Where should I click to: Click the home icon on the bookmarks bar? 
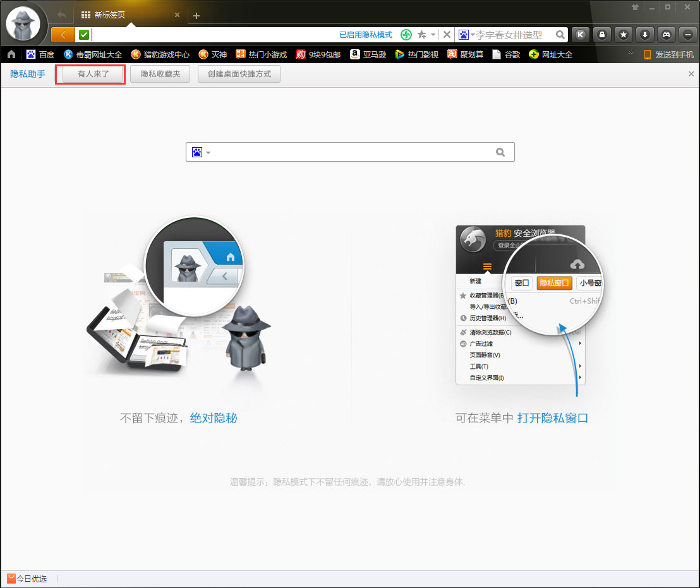(x=10, y=54)
